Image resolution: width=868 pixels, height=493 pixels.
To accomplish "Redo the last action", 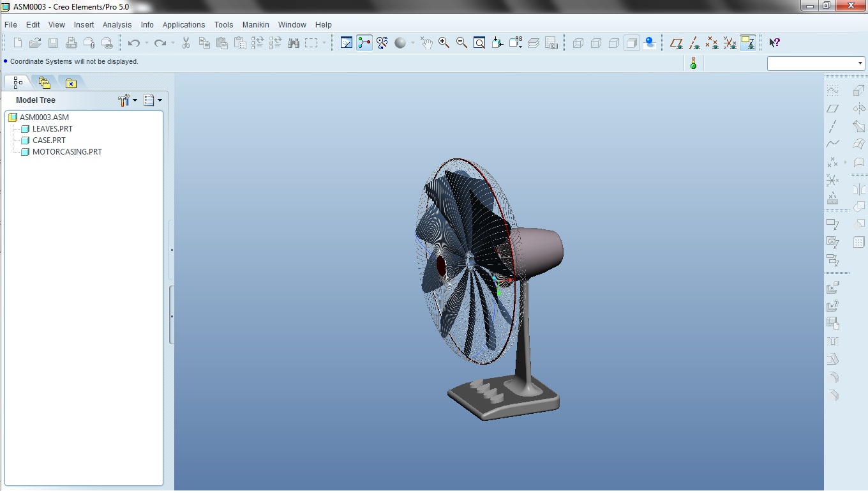I will pyautogui.click(x=160, y=43).
